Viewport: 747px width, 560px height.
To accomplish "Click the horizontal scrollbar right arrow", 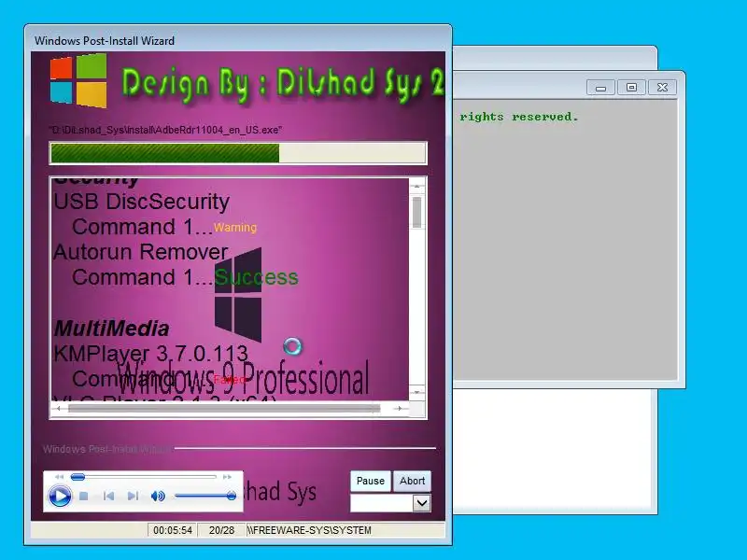I will (400, 409).
